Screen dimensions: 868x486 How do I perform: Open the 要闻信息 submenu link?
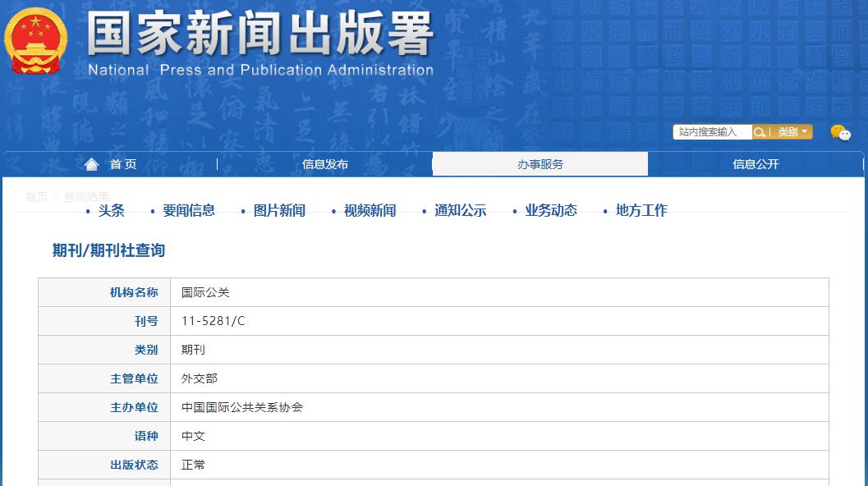pos(189,210)
